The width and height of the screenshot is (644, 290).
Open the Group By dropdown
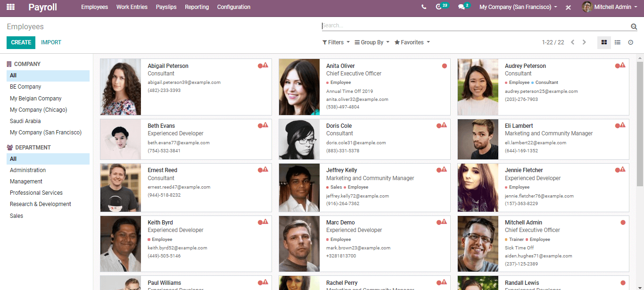(372, 42)
